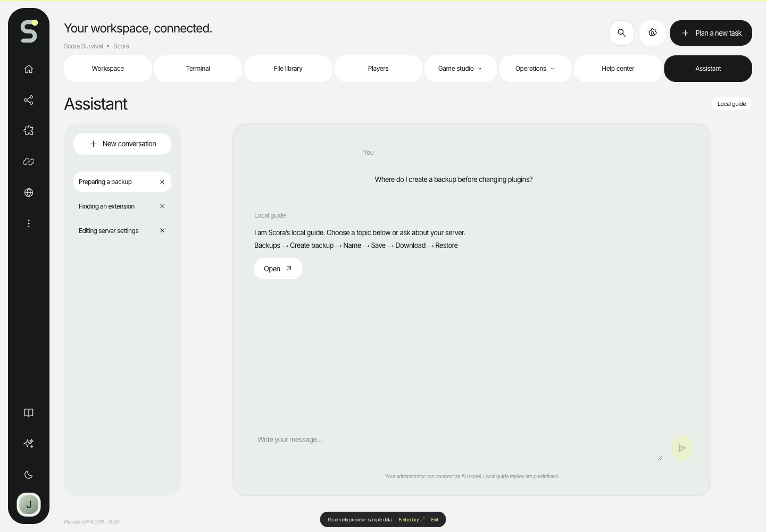Open the home icon in the sidebar
The width and height of the screenshot is (766, 532).
pyautogui.click(x=29, y=69)
